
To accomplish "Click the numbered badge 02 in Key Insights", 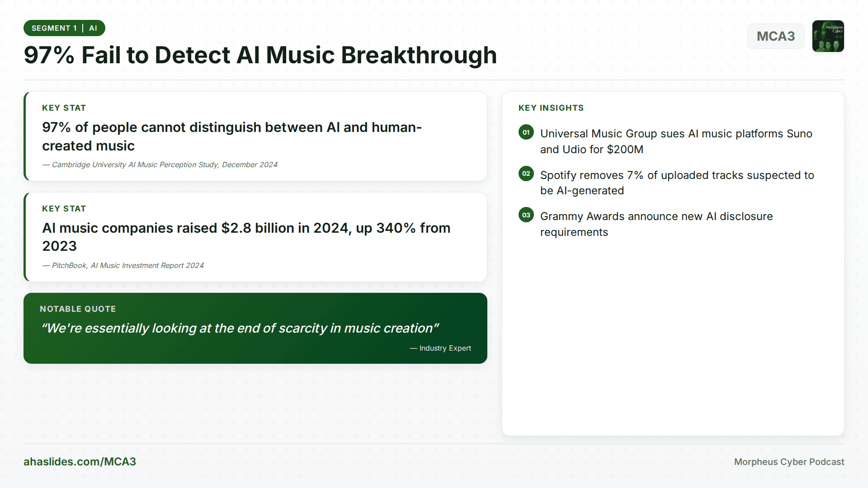I will (526, 174).
